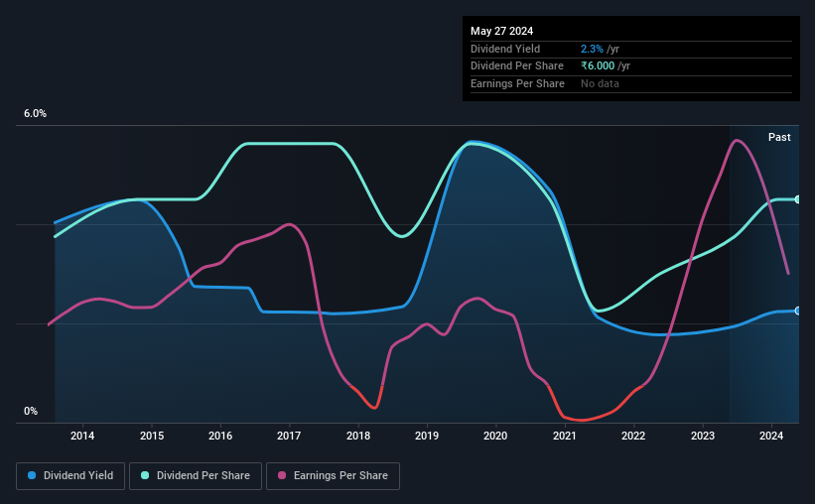Image resolution: width=815 pixels, height=504 pixels.
Task: Click the blue Dividend Yield legend dot
Action: pyautogui.click(x=32, y=475)
